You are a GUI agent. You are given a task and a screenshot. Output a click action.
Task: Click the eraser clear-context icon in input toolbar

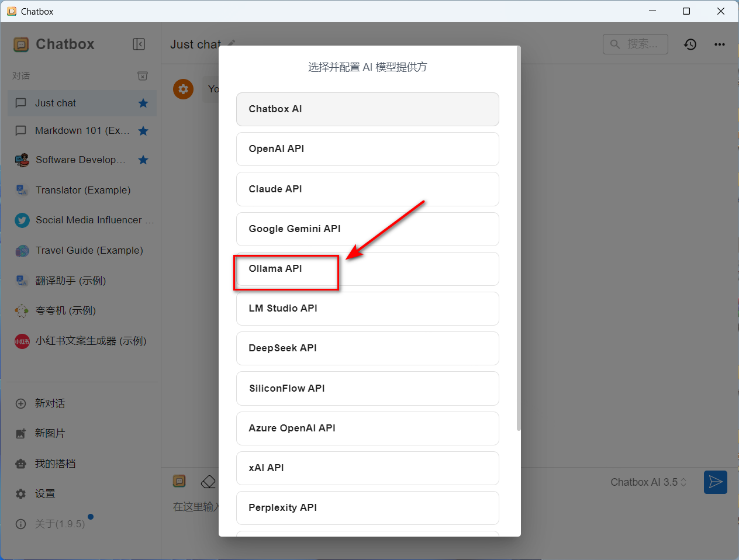208,482
